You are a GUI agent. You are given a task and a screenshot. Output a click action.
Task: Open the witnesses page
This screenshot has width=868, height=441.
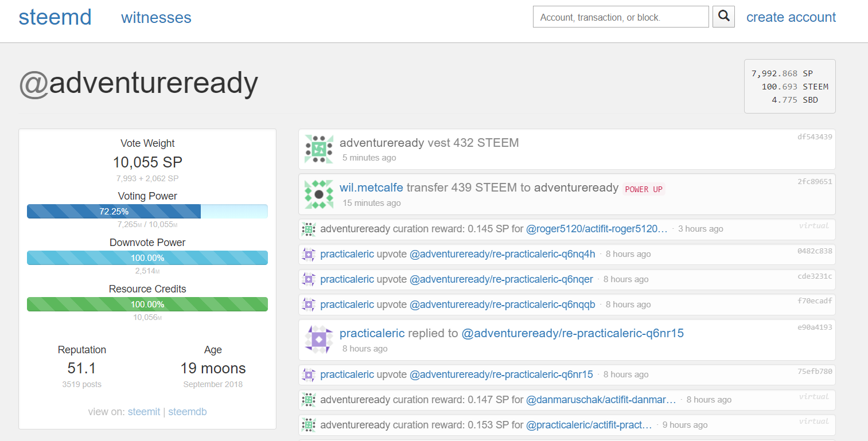tap(156, 18)
